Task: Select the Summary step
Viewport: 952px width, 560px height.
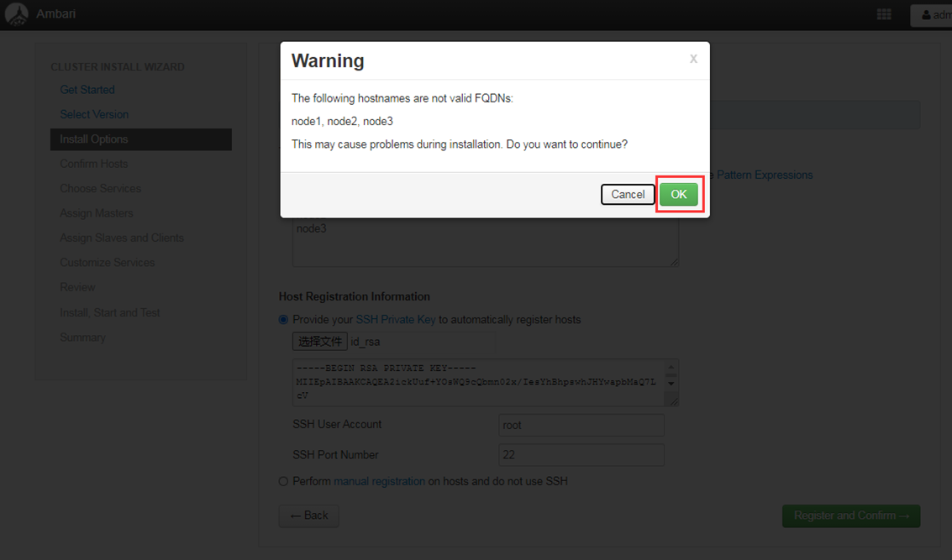Action: pyautogui.click(x=82, y=338)
